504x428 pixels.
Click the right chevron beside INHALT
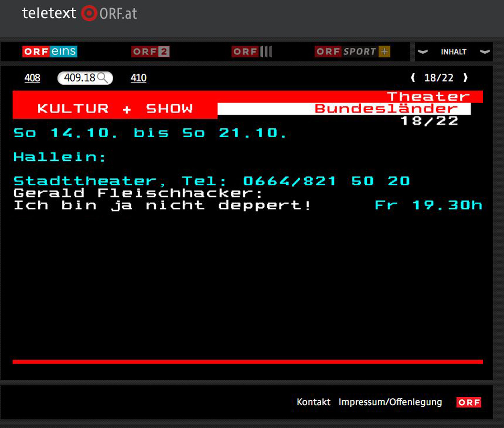pyautogui.click(x=485, y=52)
